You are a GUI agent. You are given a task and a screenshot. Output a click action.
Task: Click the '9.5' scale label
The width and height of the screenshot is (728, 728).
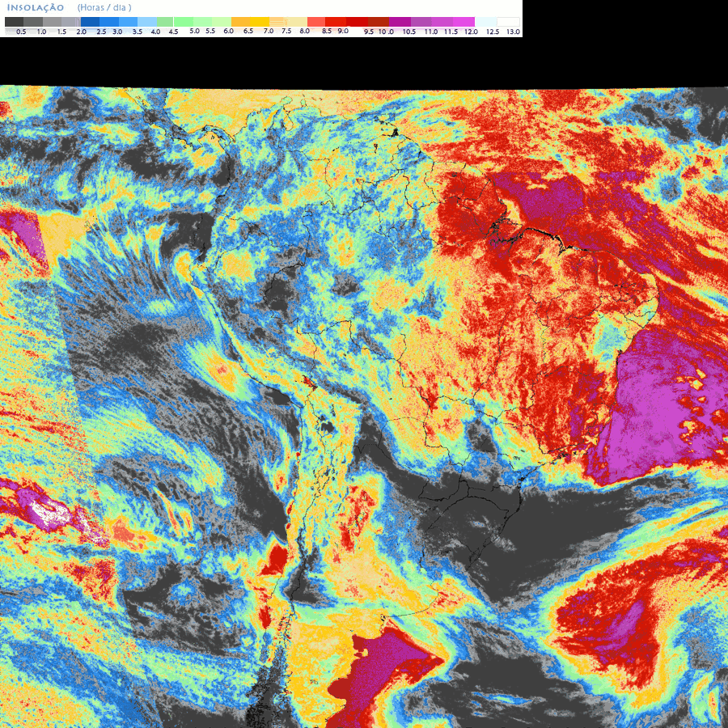point(369,32)
